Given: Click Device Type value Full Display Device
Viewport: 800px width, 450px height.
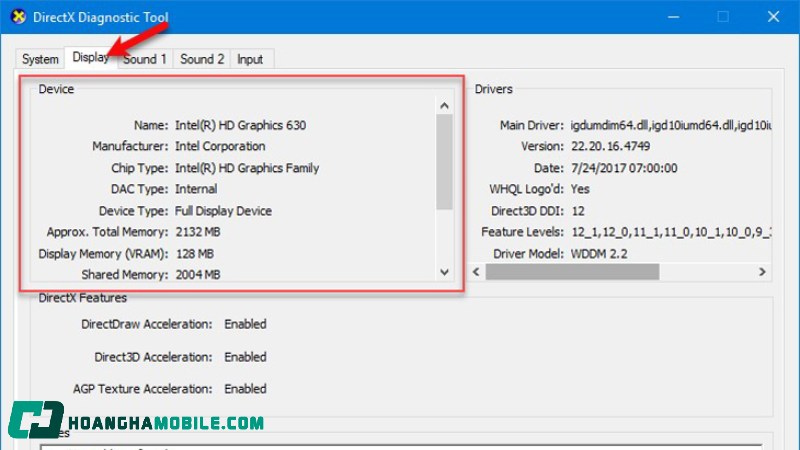Looking at the screenshot, I should (x=223, y=211).
